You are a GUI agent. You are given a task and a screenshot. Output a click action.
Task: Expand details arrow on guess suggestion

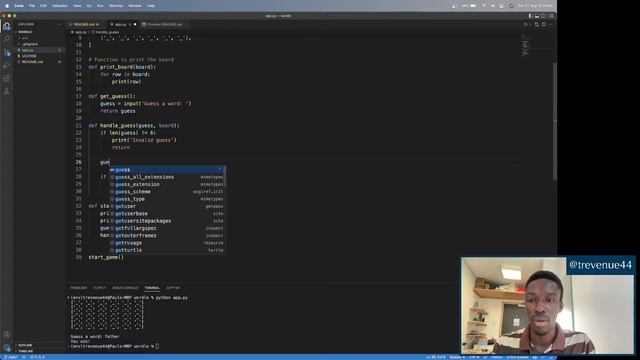coord(220,169)
